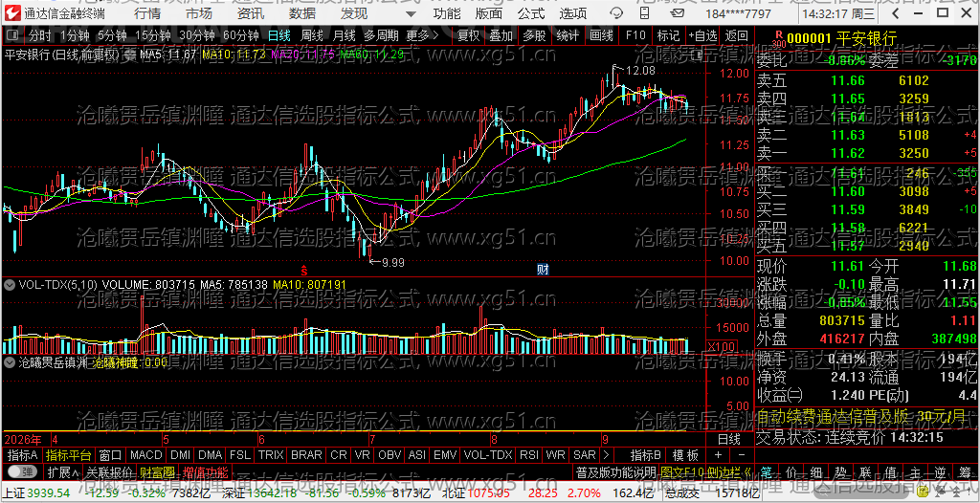Switch to 5分钟 period
This screenshot has width=980, height=503.
[x=113, y=36]
